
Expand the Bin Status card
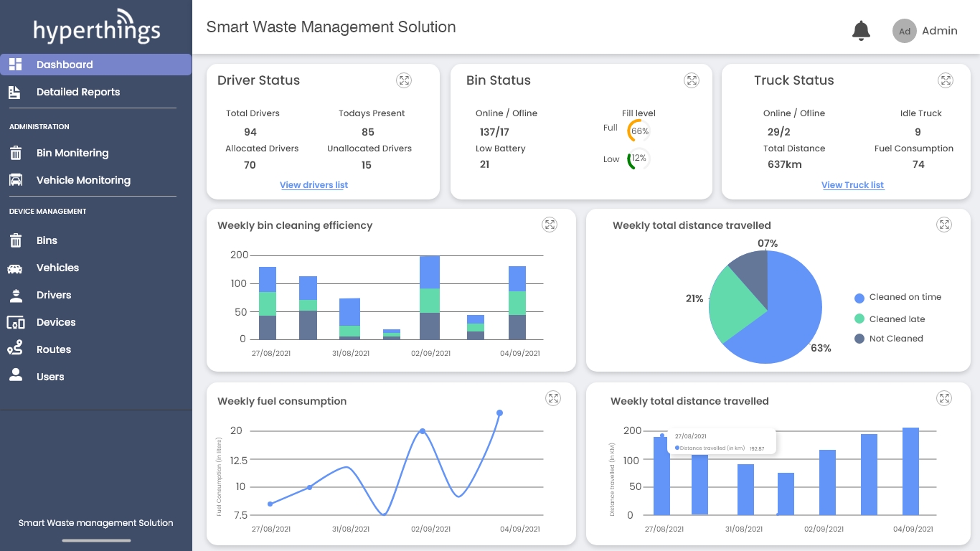pyautogui.click(x=691, y=80)
